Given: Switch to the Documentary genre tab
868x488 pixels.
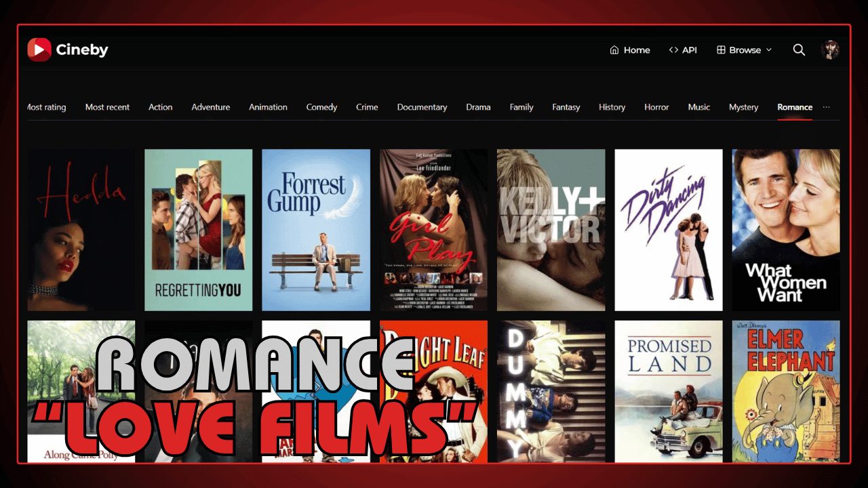Looking at the screenshot, I should (422, 107).
